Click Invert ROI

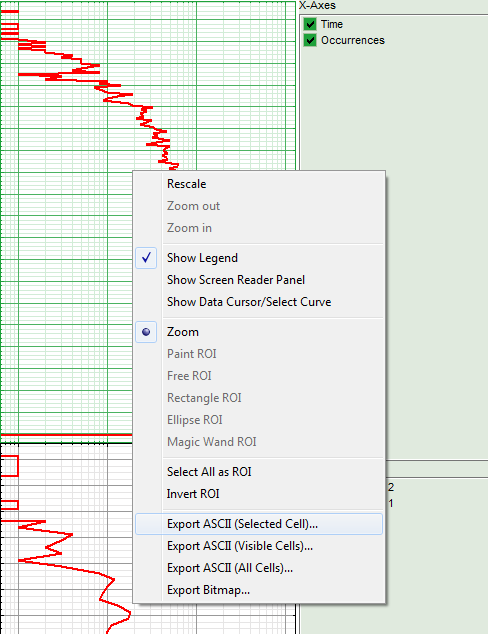(259, 494)
